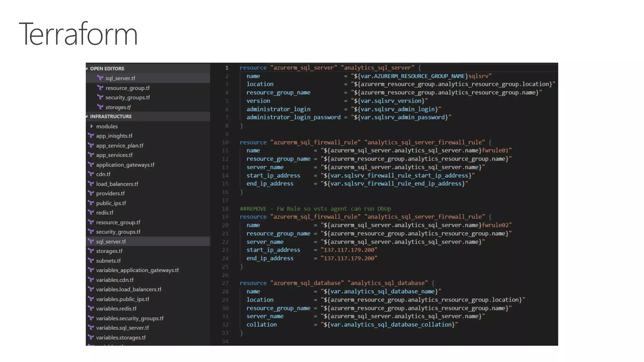Click Terraform icon beside sql_server.tf in Open Editors
The width and height of the screenshot is (644, 362).
pos(100,78)
